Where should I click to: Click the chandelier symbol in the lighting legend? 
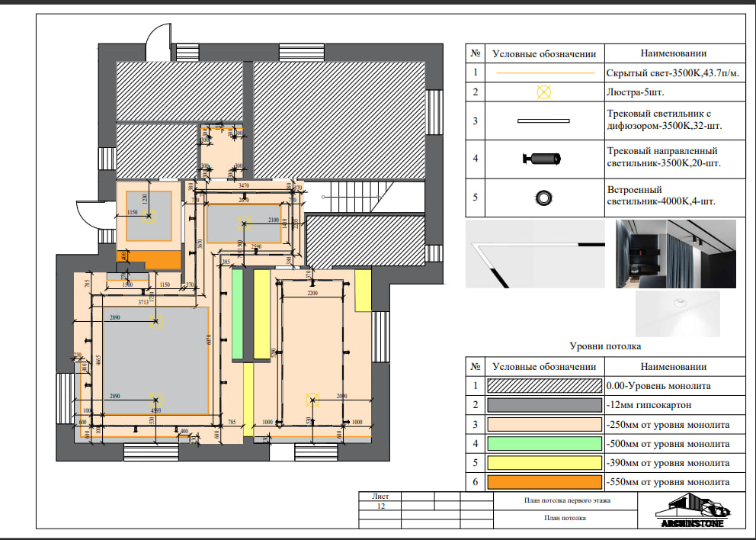pyautogui.click(x=543, y=92)
